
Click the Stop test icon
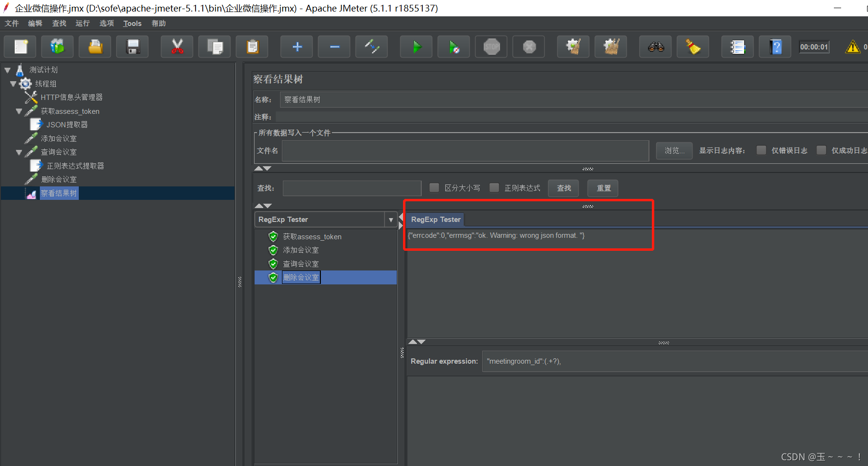click(491, 47)
